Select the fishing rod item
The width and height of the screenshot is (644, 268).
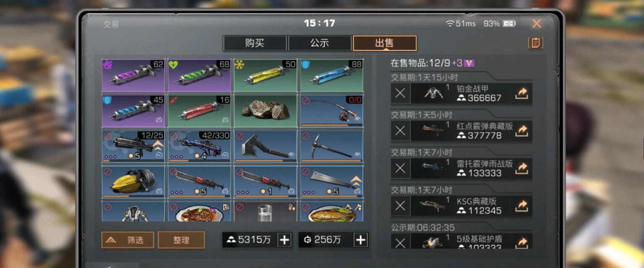click(331, 111)
